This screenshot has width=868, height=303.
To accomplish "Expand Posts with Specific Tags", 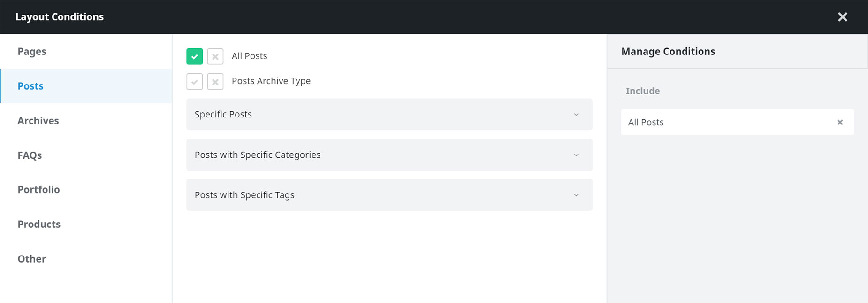I will click(x=389, y=195).
